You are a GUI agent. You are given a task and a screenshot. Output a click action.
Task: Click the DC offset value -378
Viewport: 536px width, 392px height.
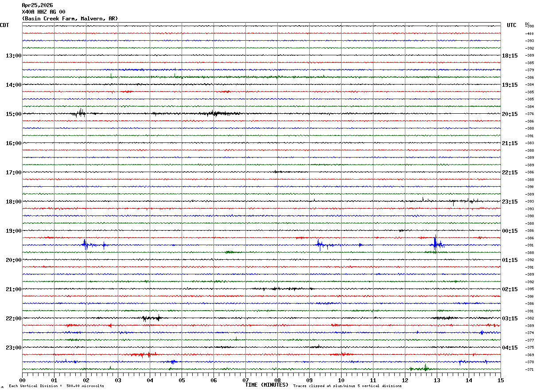click(x=529, y=362)
